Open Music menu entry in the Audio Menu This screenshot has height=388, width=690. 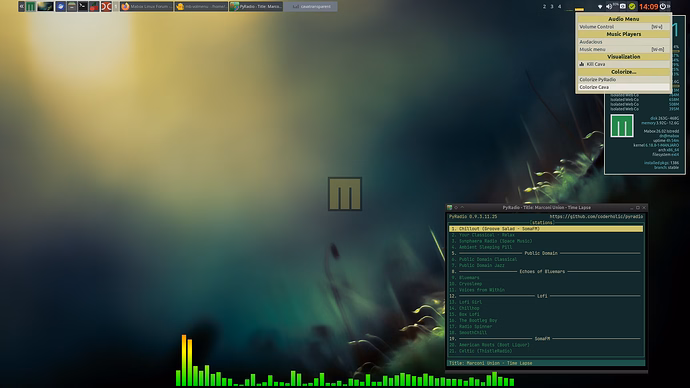point(623,49)
